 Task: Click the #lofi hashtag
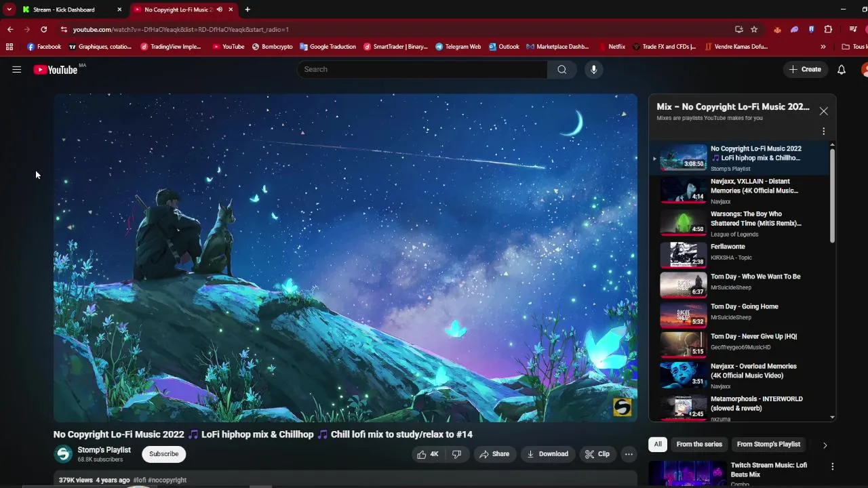[x=139, y=480]
